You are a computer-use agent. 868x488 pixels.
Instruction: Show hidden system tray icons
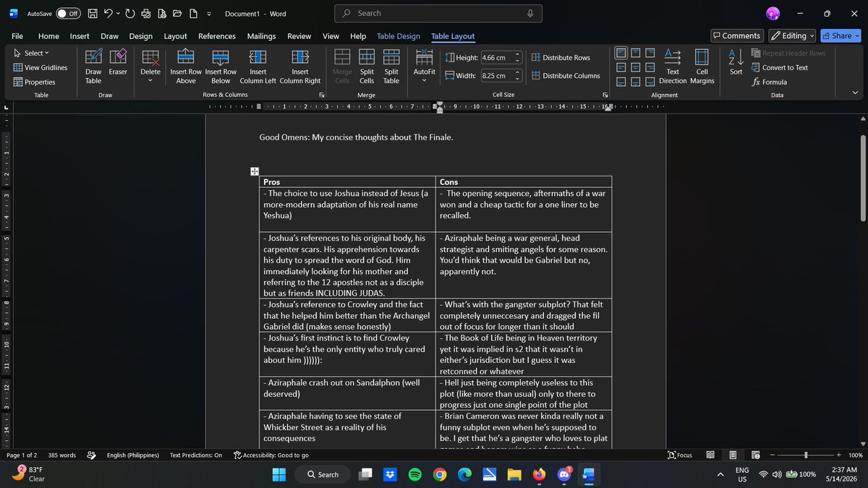pos(720,474)
